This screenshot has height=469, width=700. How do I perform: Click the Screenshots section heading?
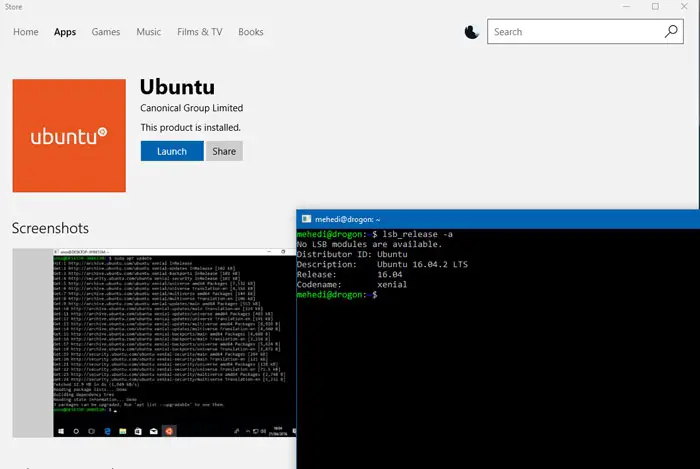tap(50, 228)
